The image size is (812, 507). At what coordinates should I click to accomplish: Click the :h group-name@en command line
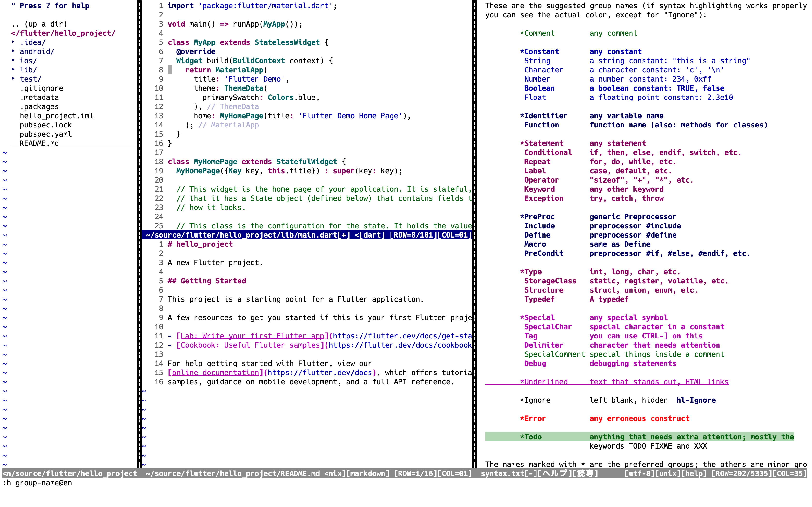(38, 483)
